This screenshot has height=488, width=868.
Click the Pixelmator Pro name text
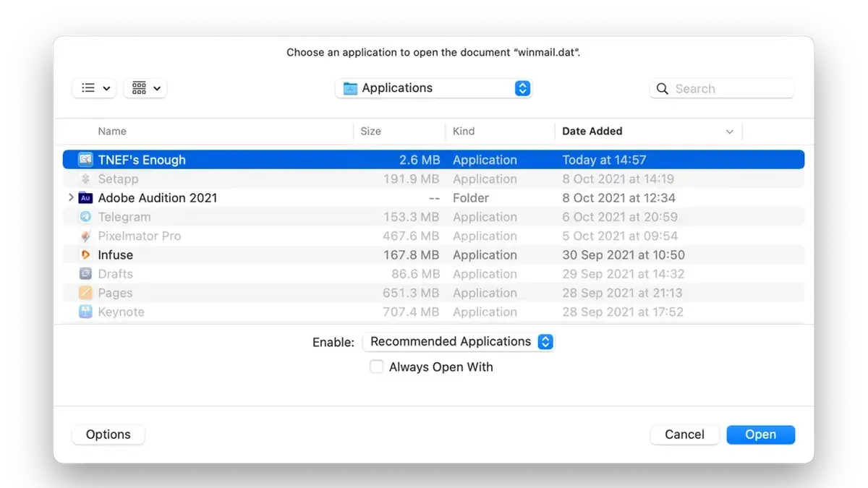pyautogui.click(x=140, y=236)
